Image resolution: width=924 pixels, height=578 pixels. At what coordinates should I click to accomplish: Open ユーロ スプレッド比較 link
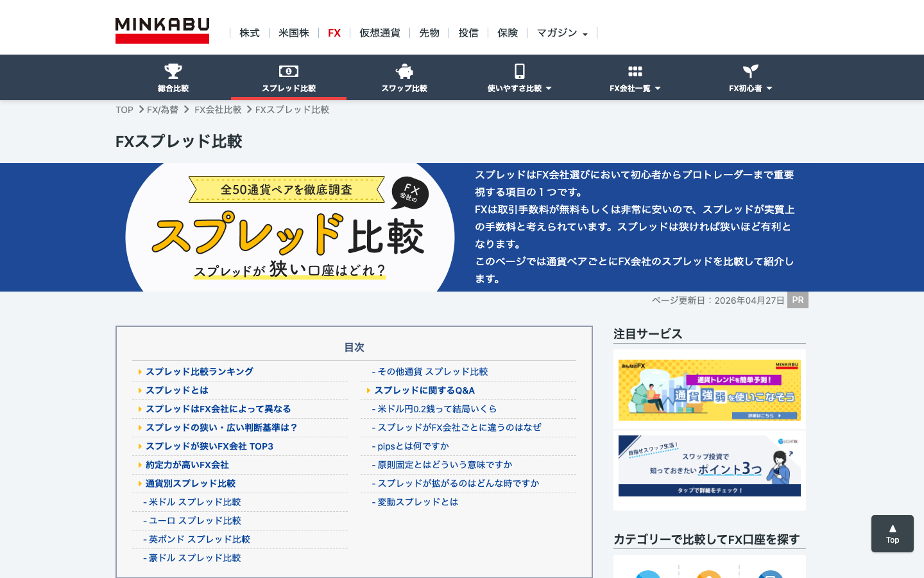(x=194, y=521)
